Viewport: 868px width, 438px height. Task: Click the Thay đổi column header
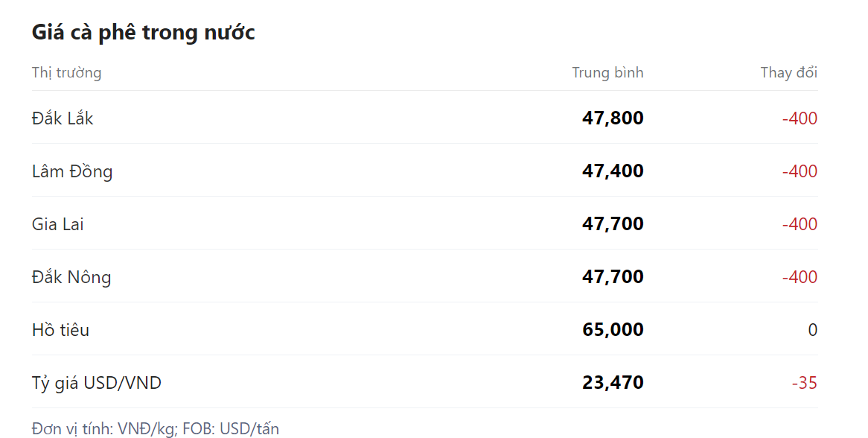coord(788,72)
